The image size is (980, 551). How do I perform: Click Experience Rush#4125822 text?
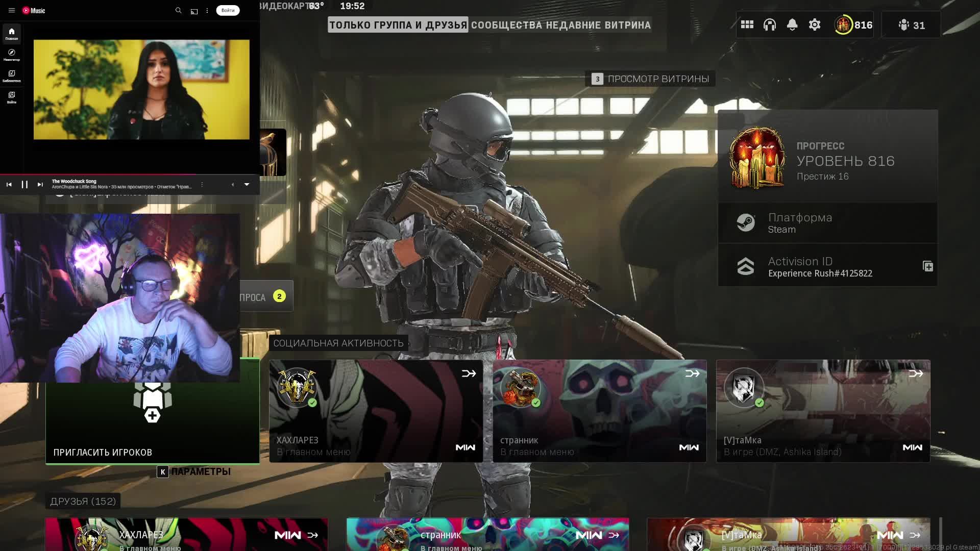click(820, 273)
